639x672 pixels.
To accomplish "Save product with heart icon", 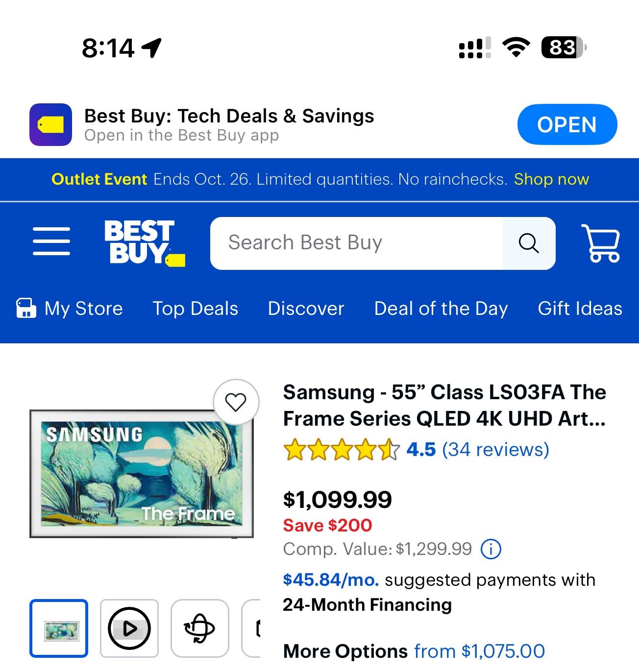I will tap(236, 403).
